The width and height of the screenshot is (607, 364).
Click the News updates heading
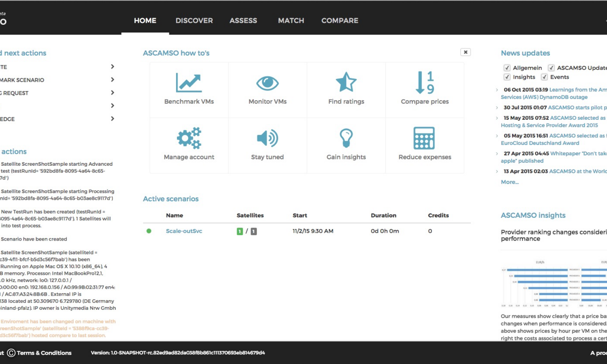(526, 53)
